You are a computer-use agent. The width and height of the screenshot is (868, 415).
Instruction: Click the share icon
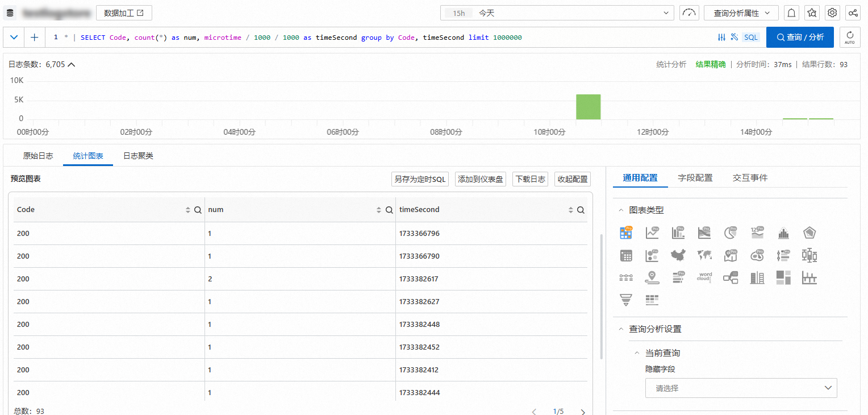pos(853,13)
